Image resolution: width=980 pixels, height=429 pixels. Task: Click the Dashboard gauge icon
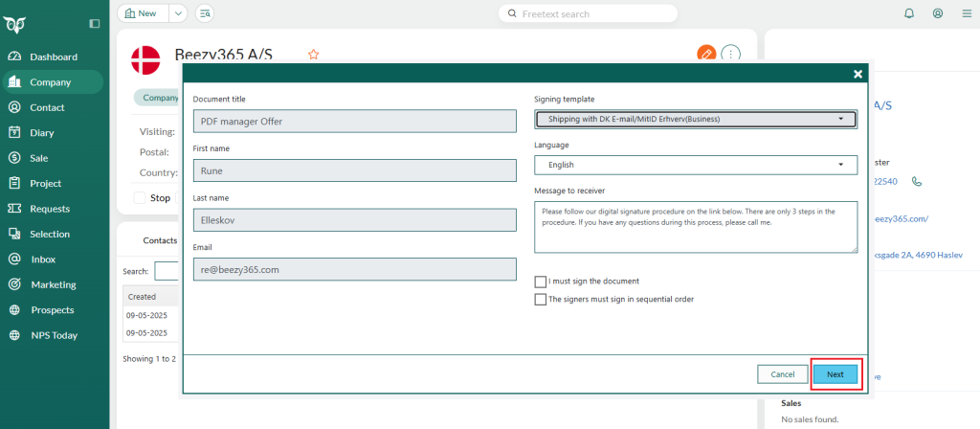15,56
